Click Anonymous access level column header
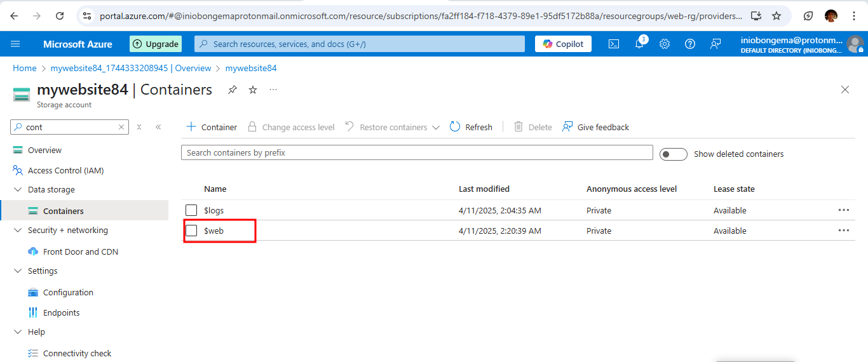Viewport: 868px width, 362px height. pyautogui.click(x=632, y=189)
